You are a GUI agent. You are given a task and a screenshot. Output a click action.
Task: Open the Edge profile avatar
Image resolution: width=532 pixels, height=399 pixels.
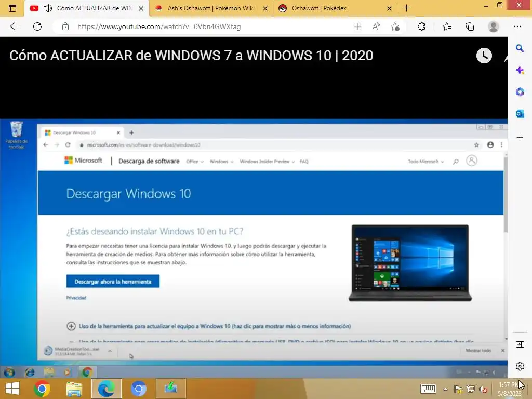[494, 26]
